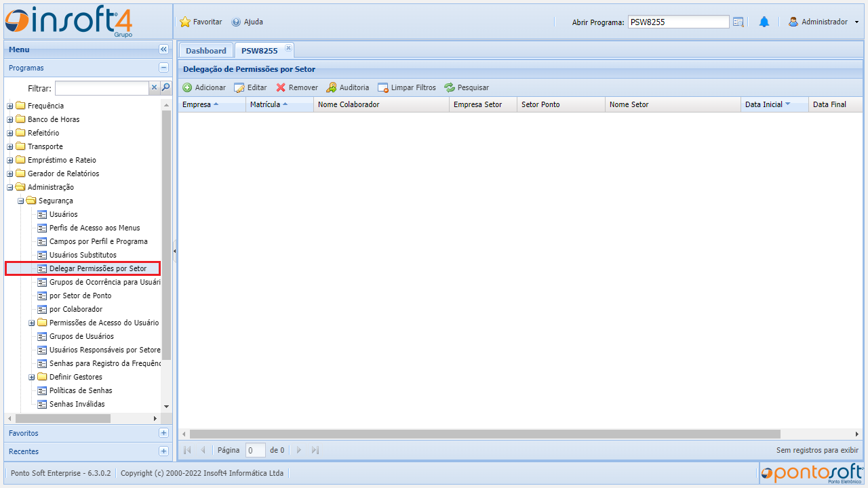Click the filter search magnifier icon
868x488 pixels.
pyautogui.click(x=165, y=87)
